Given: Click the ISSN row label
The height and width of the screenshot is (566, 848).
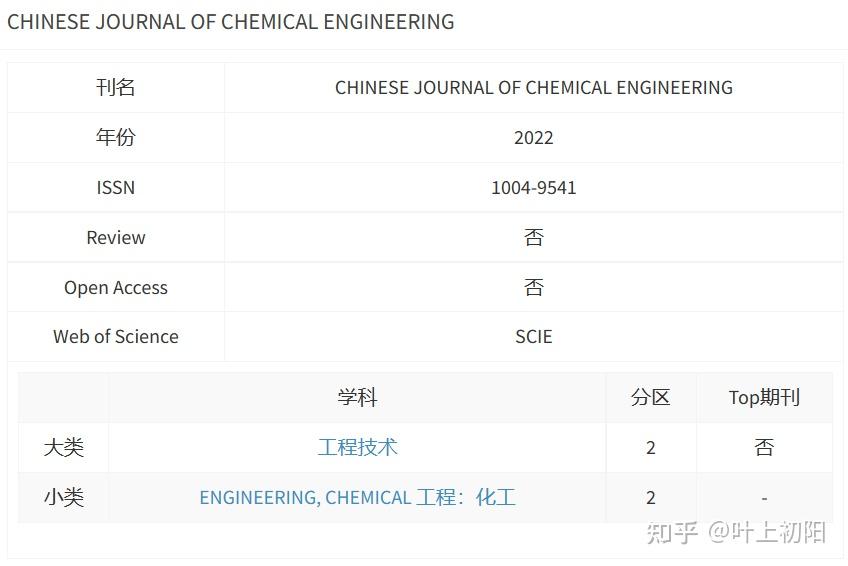Looking at the screenshot, I should 116,188.
